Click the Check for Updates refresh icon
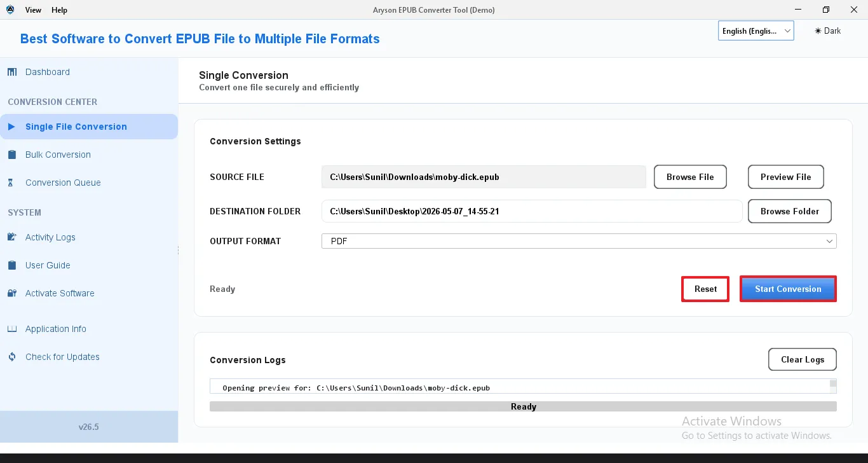 (12, 357)
